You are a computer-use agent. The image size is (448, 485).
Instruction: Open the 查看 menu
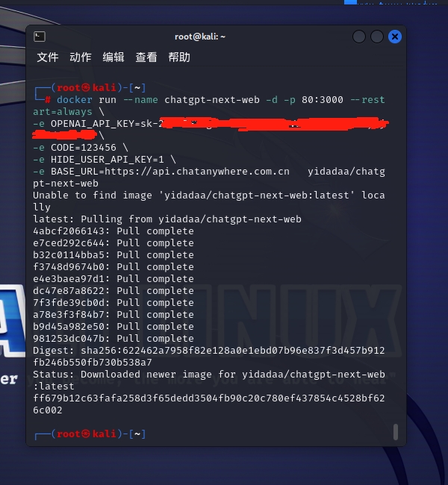coord(146,57)
